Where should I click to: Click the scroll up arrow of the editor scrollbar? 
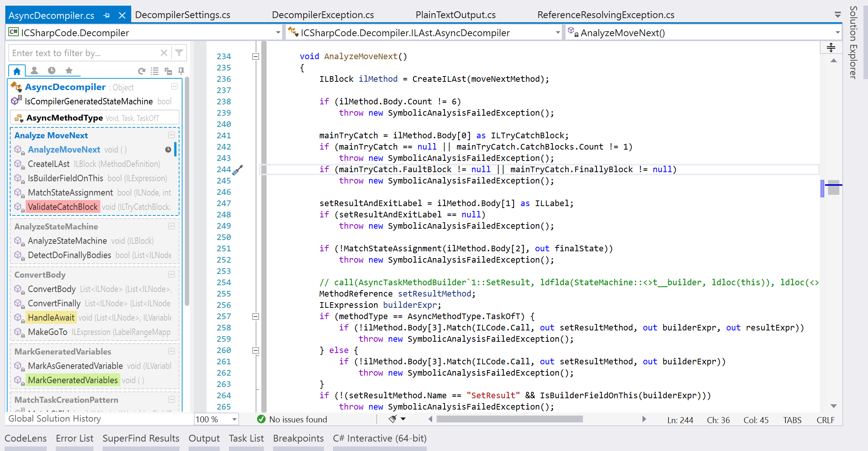[x=834, y=61]
